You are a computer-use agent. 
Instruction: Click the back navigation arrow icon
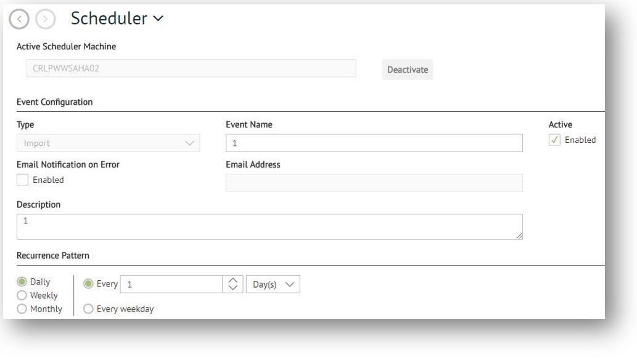(x=19, y=19)
